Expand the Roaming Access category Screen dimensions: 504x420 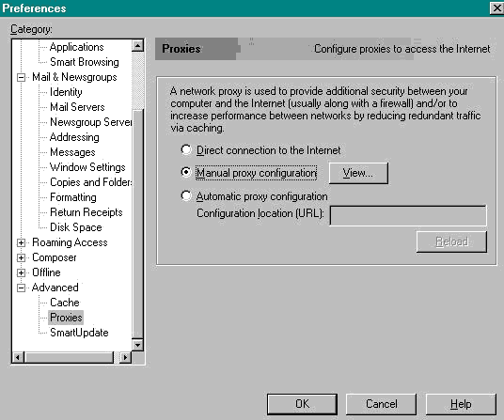pos(21,242)
